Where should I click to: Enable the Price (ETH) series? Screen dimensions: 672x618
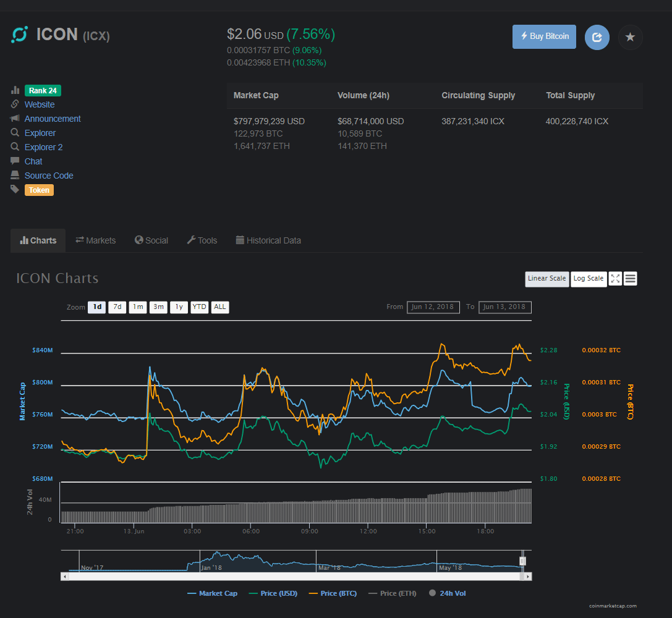392,593
